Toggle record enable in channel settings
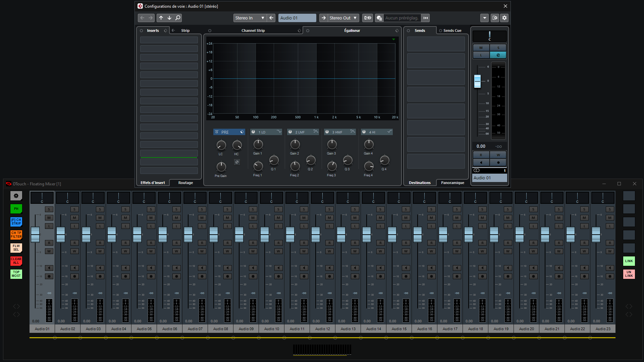The image size is (644, 362). 498,163
